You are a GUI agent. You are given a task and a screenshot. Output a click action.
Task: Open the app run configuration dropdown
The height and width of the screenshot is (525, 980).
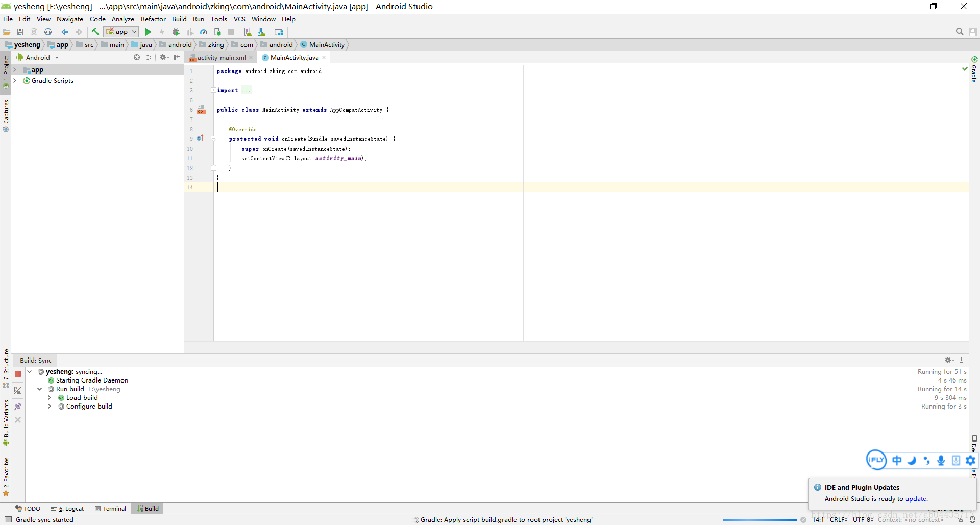click(121, 32)
